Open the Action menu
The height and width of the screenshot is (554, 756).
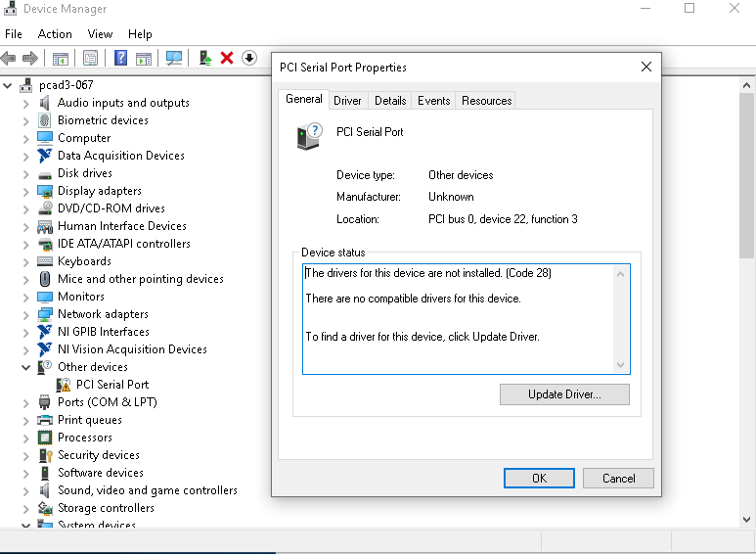pyautogui.click(x=55, y=34)
